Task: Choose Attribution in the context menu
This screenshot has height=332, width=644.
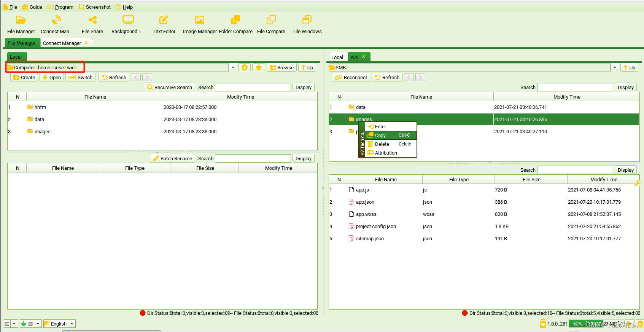Action: coord(391,153)
